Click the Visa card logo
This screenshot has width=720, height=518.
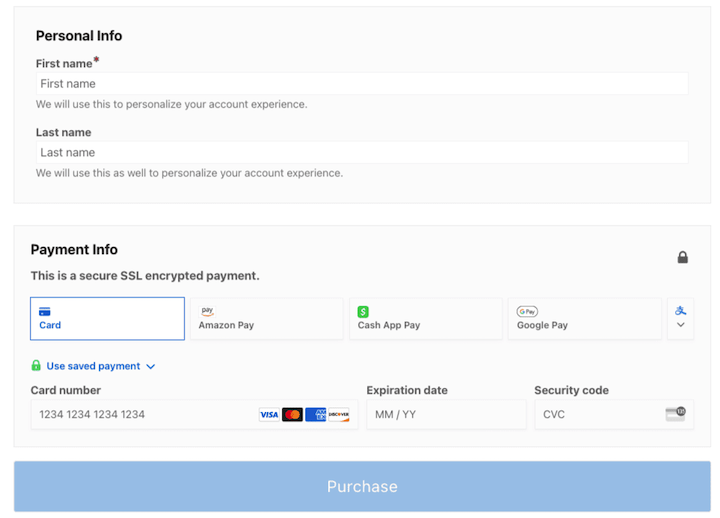click(269, 414)
